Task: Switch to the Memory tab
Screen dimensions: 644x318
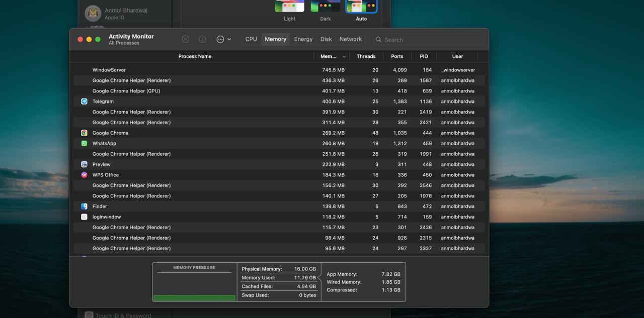Action: click(x=276, y=39)
